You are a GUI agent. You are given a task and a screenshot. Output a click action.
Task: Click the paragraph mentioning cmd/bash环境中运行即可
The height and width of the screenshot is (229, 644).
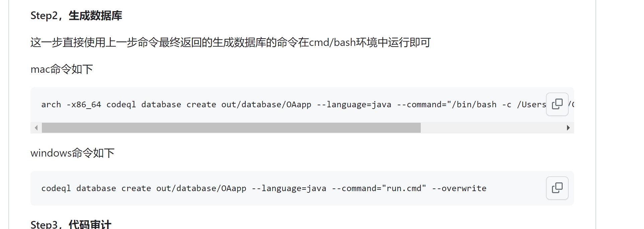pyautogui.click(x=231, y=42)
